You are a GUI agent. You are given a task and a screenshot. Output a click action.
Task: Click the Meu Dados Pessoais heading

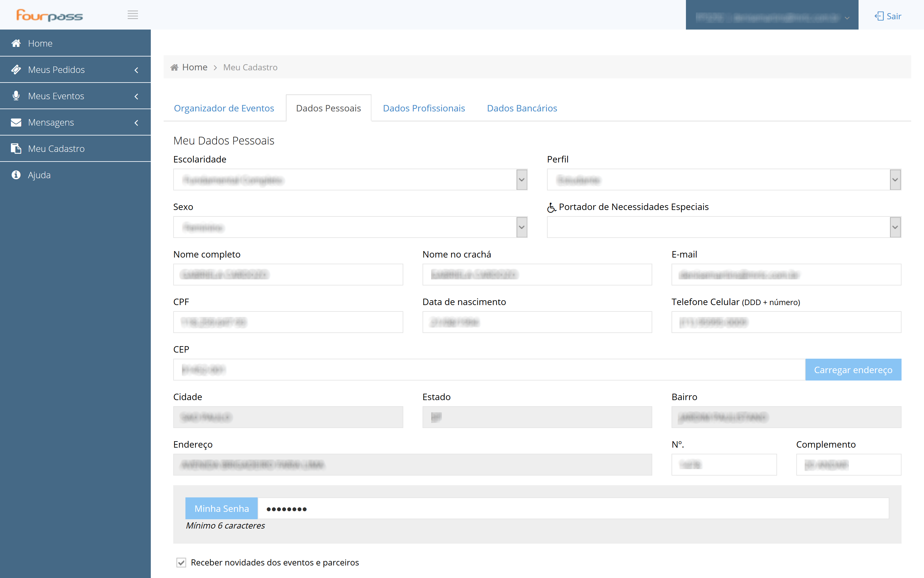(224, 141)
